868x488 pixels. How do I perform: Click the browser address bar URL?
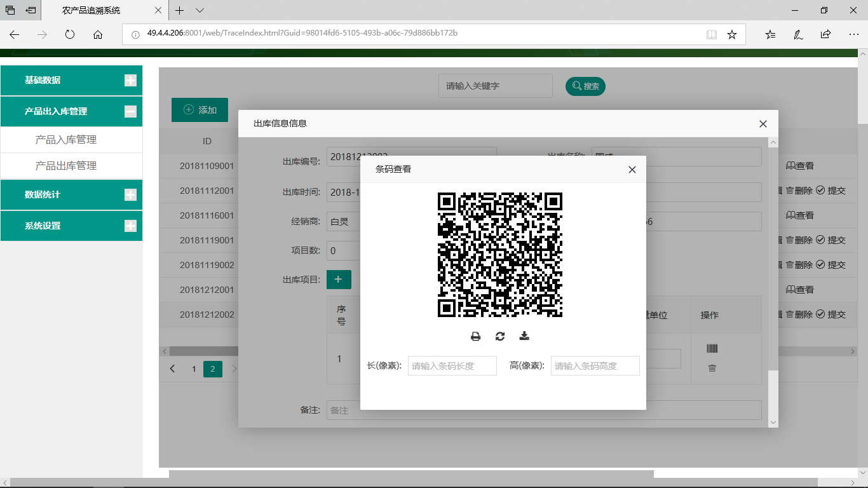tap(302, 33)
